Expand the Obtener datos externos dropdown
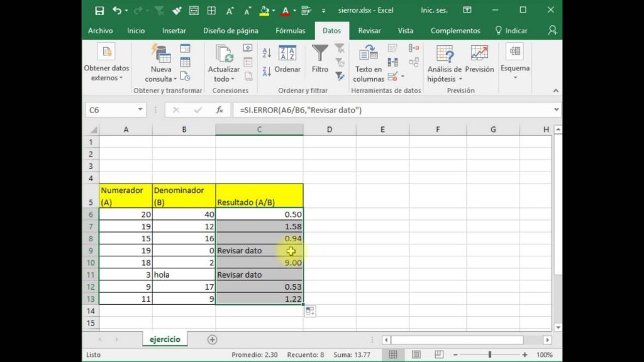 (x=106, y=73)
